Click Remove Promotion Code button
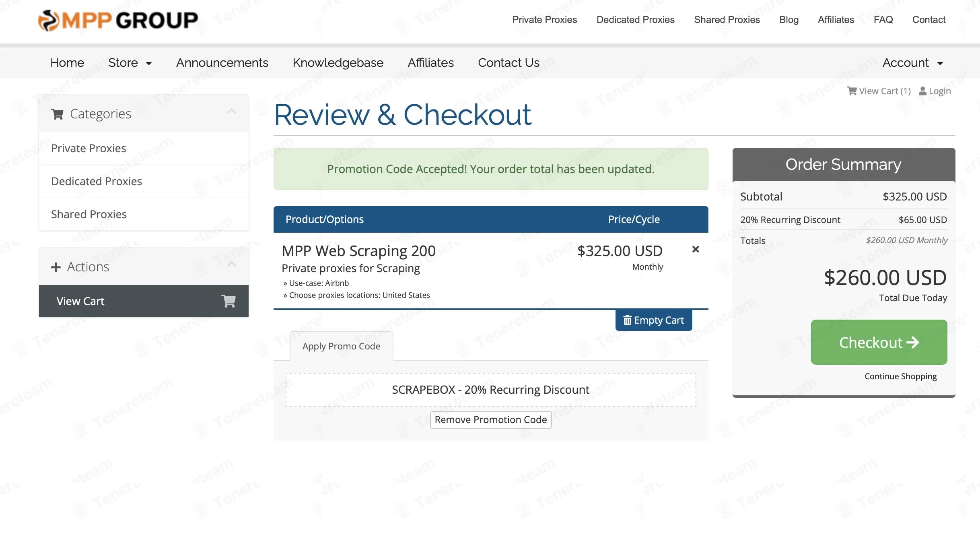Screen dimensions: 980x533 click(x=490, y=420)
